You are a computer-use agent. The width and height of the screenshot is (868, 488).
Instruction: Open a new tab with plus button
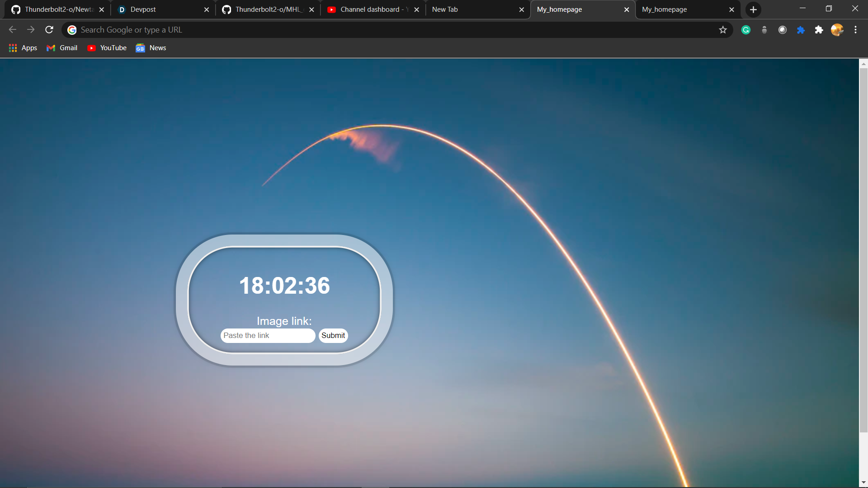pos(753,9)
